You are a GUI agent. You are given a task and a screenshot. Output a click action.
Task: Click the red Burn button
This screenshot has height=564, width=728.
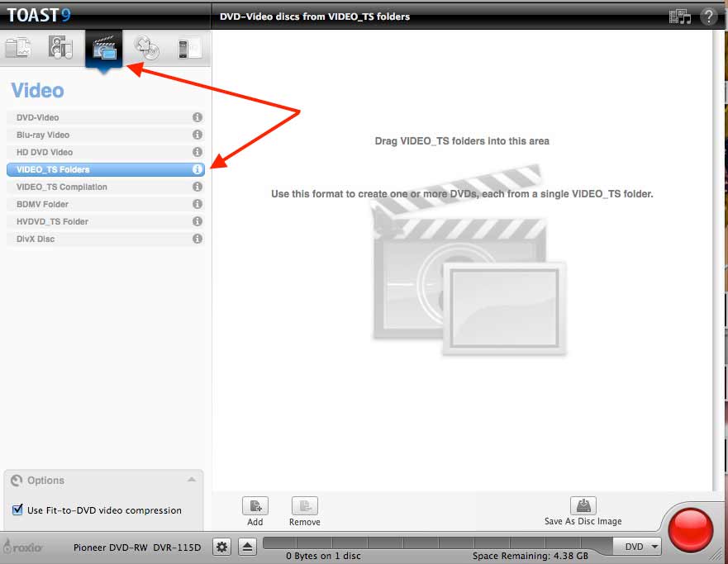coord(690,531)
